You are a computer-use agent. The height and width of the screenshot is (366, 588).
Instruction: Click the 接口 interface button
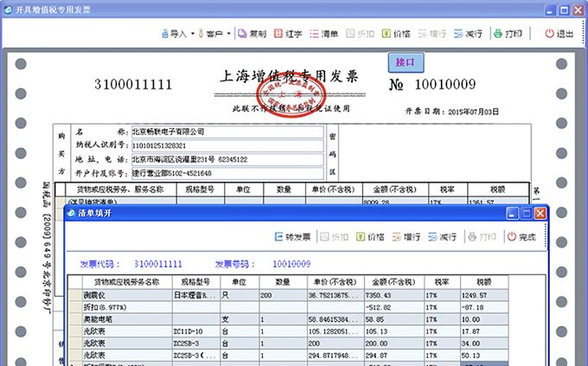(x=406, y=62)
